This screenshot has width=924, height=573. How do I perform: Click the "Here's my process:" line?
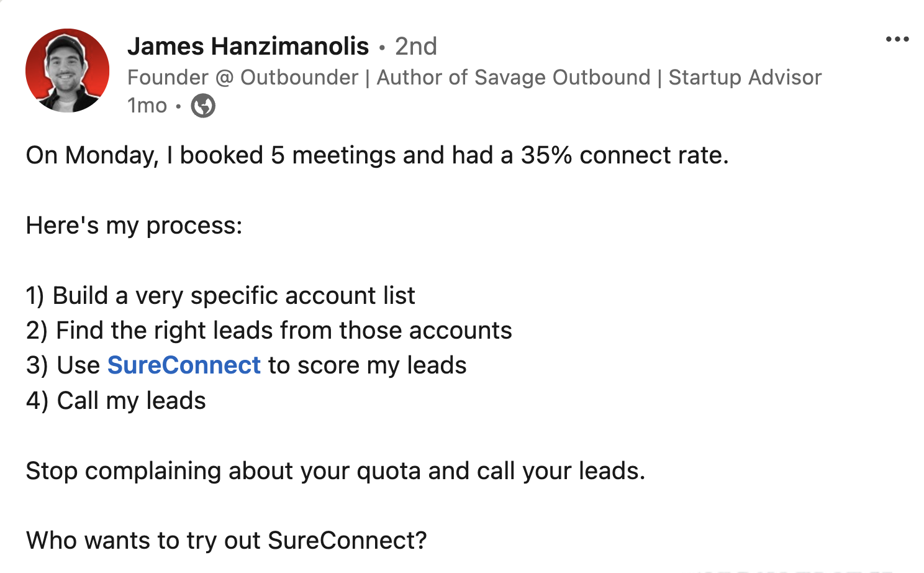point(134,226)
